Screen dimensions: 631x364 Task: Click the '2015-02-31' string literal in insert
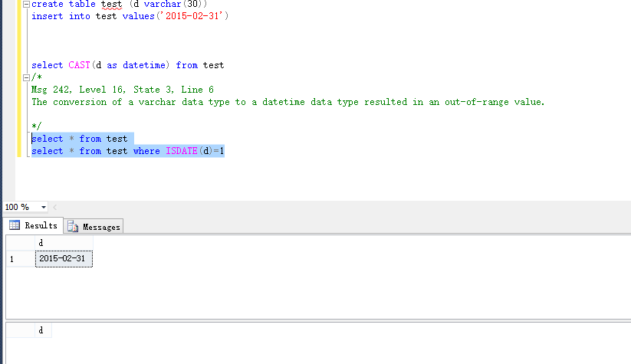pyautogui.click(x=196, y=16)
